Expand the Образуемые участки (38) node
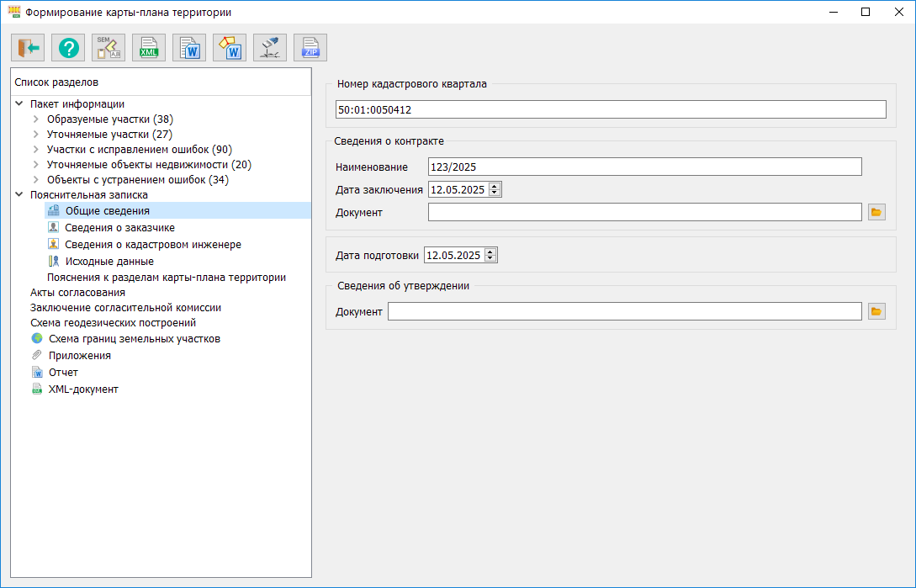This screenshot has width=916, height=588. pos(35,119)
